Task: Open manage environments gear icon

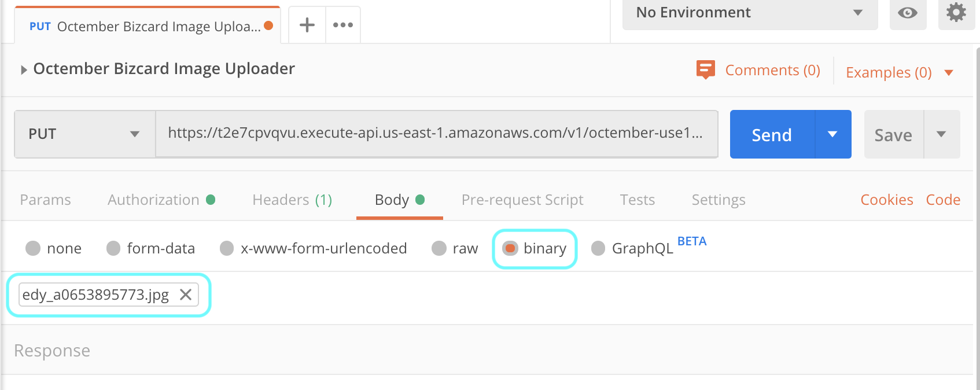Action: tap(956, 13)
